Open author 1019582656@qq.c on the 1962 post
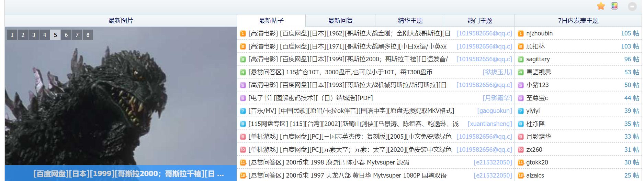This screenshot has height=181, width=644. [484, 33]
